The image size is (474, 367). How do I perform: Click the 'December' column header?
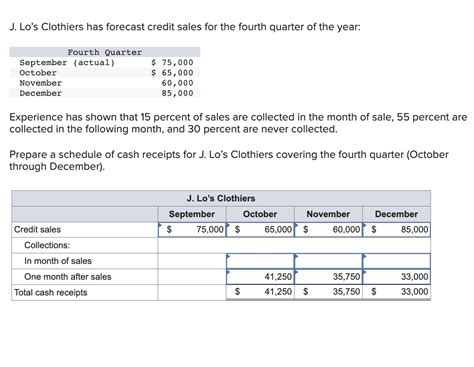coord(396,214)
